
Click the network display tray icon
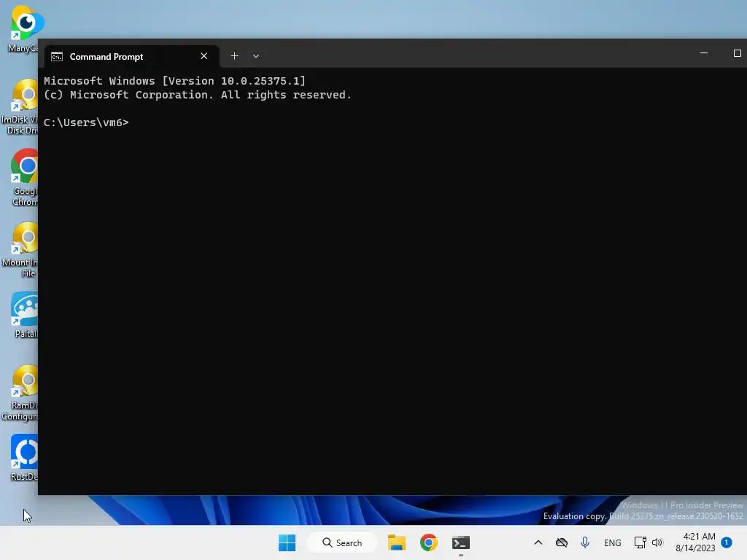[x=640, y=542]
